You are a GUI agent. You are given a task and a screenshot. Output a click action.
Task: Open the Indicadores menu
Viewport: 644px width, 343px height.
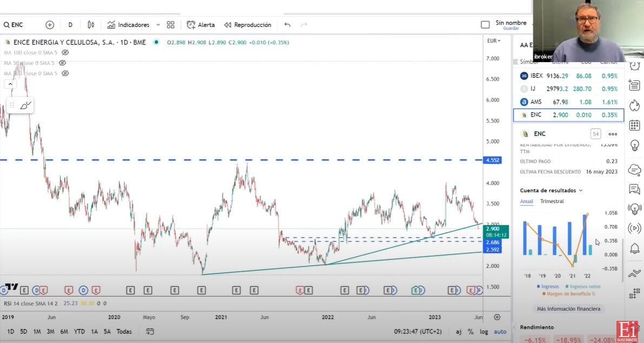click(129, 25)
